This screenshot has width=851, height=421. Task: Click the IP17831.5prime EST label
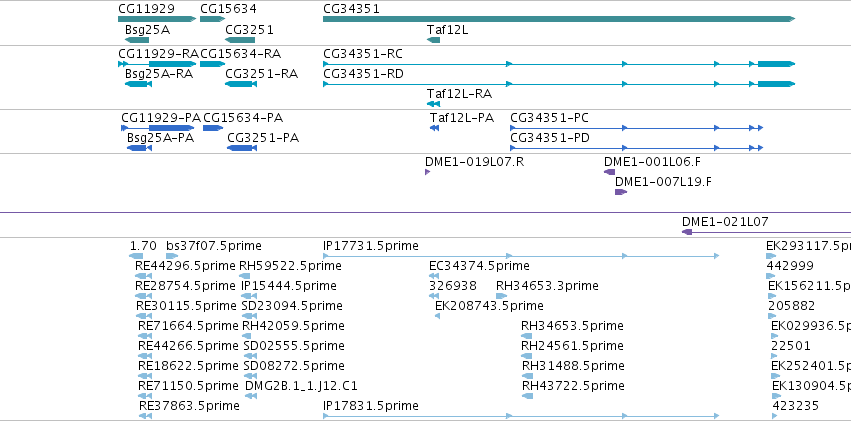pyautogui.click(x=371, y=406)
